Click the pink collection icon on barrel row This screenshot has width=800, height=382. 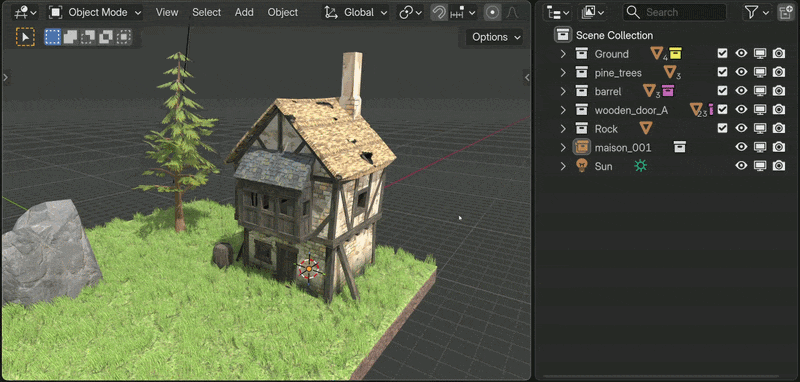(x=668, y=90)
